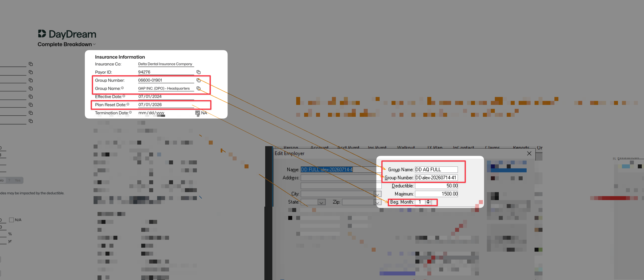Click the Group Number field in Edit Employer
The width and height of the screenshot is (644, 280).
click(436, 178)
